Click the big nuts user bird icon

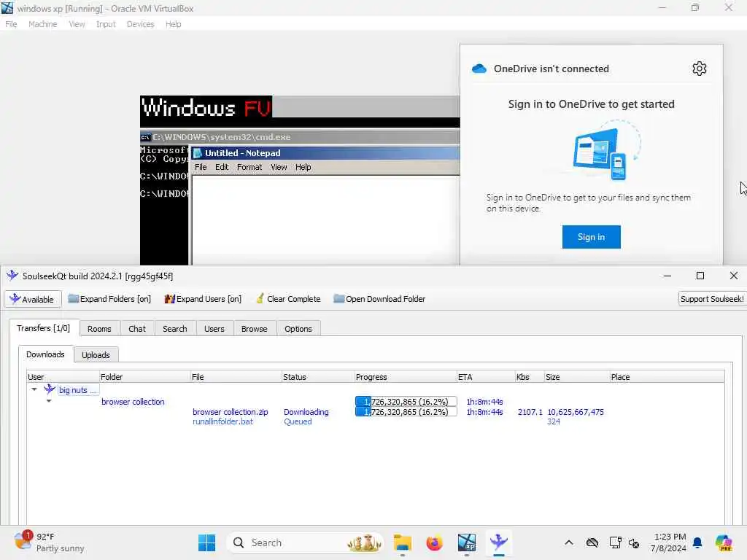50,389
